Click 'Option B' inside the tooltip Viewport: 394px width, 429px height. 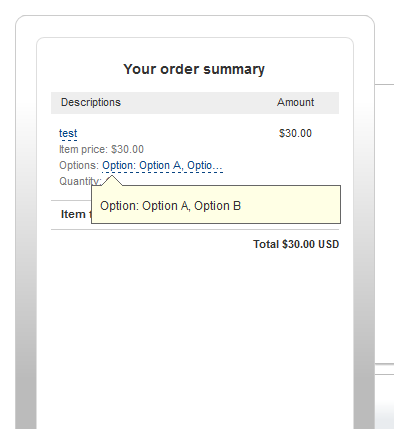click(217, 206)
